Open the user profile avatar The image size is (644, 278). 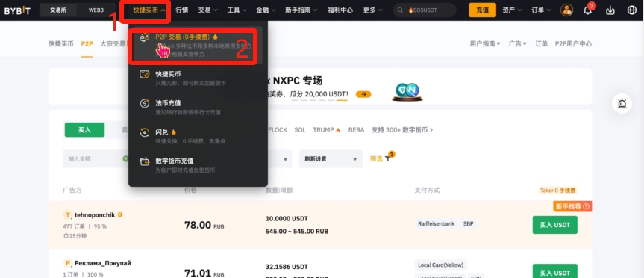(x=567, y=10)
